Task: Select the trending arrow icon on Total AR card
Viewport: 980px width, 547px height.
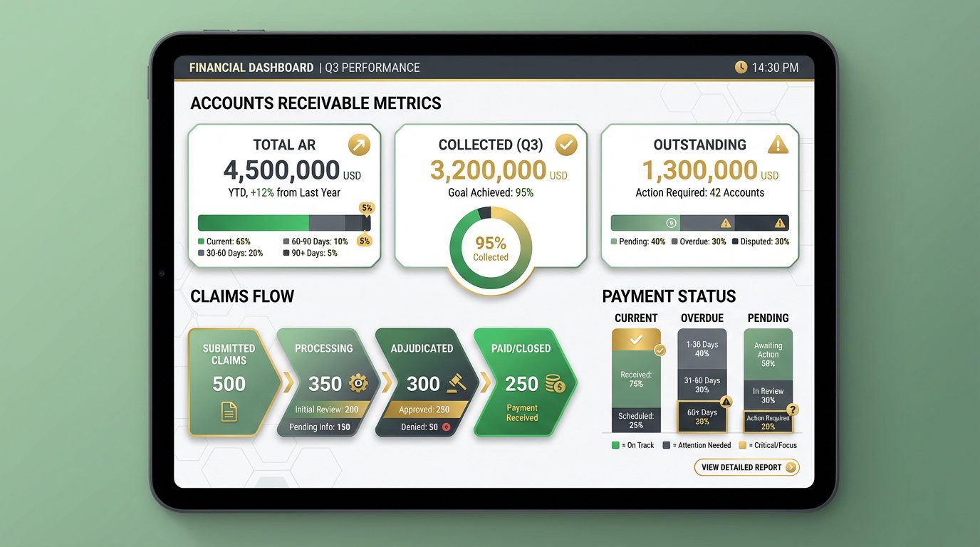Action: pyautogui.click(x=359, y=144)
